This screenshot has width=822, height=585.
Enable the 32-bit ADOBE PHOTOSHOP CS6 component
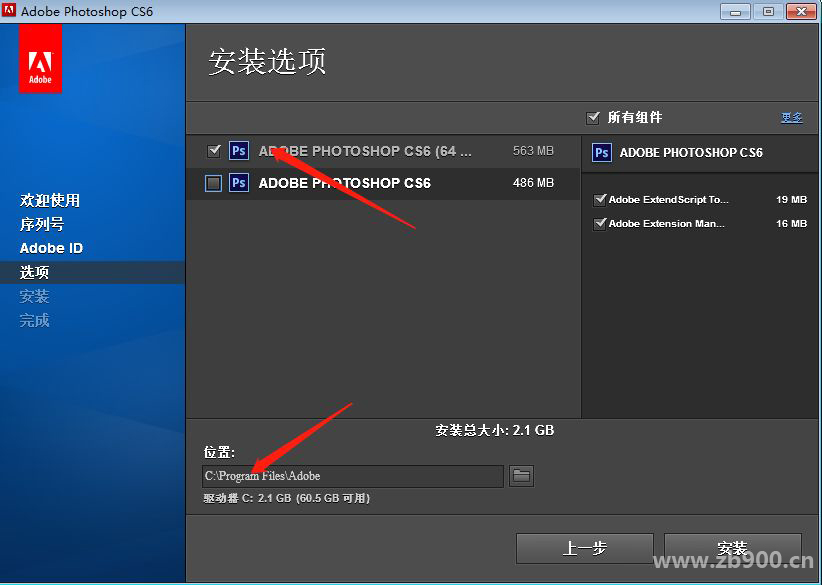pos(213,183)
